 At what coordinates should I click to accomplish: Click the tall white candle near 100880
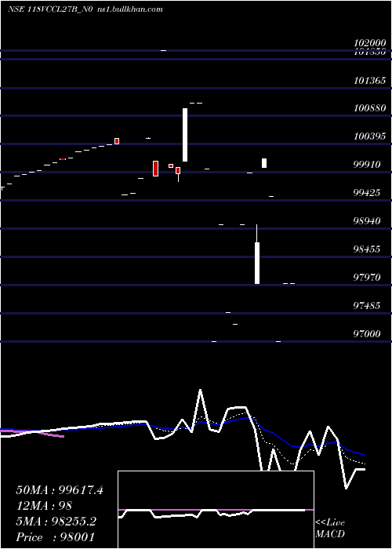(185, 135)
